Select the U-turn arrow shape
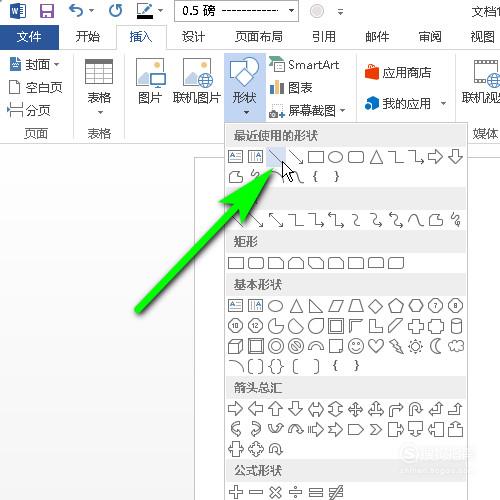 pos(416,409)
